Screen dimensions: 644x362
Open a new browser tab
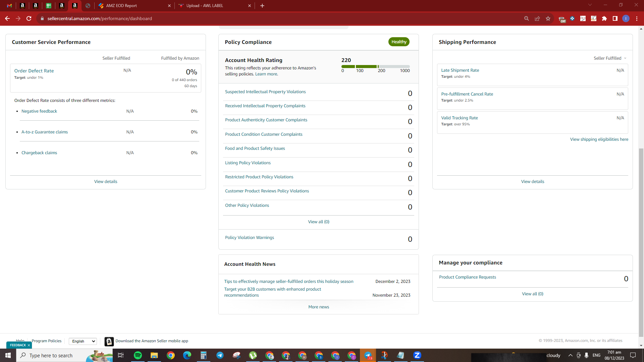tap(262, 6)
